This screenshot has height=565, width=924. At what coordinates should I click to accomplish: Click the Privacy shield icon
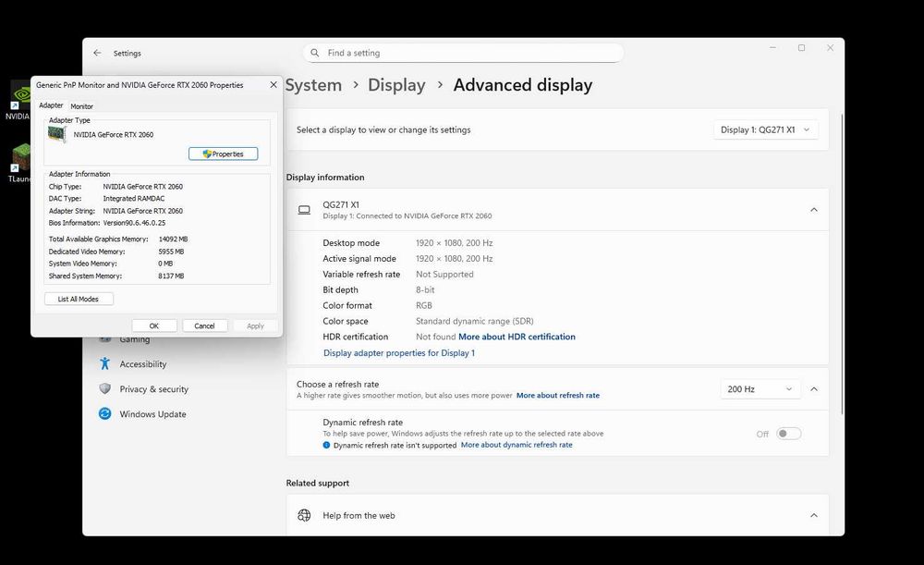tap(105, 388)
